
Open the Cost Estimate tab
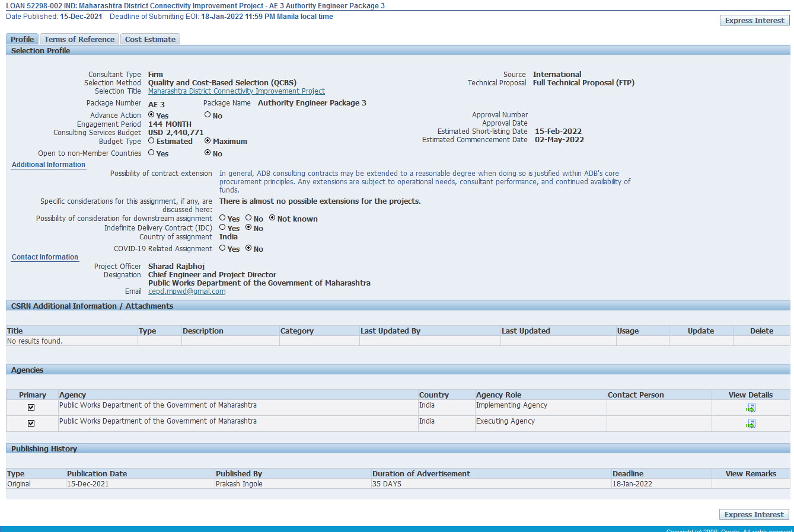pos(150,39)
